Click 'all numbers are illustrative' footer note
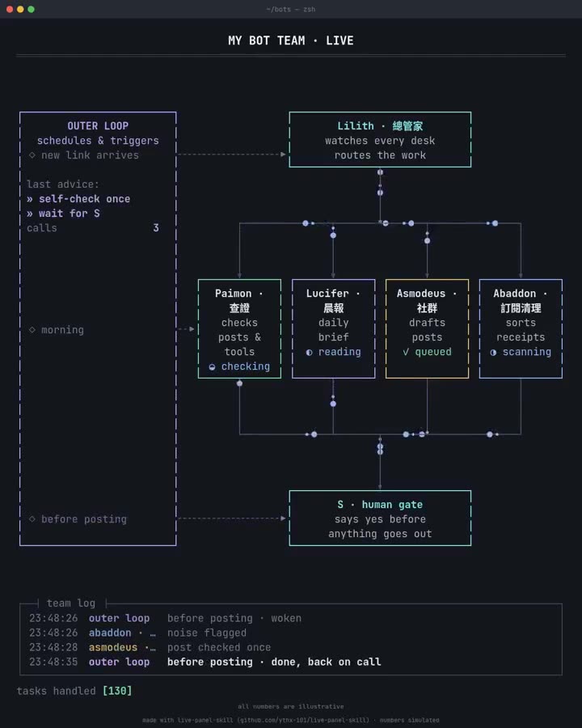 [290, 706]
